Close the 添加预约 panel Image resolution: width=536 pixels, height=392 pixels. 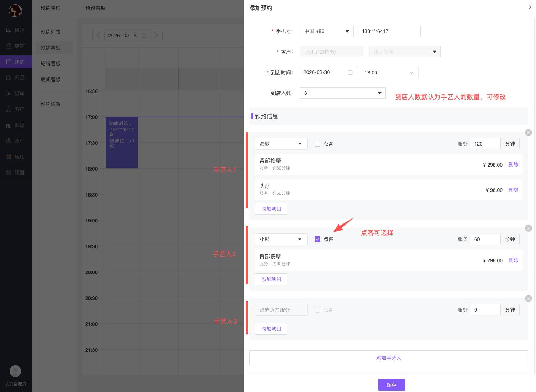(530, 7)
